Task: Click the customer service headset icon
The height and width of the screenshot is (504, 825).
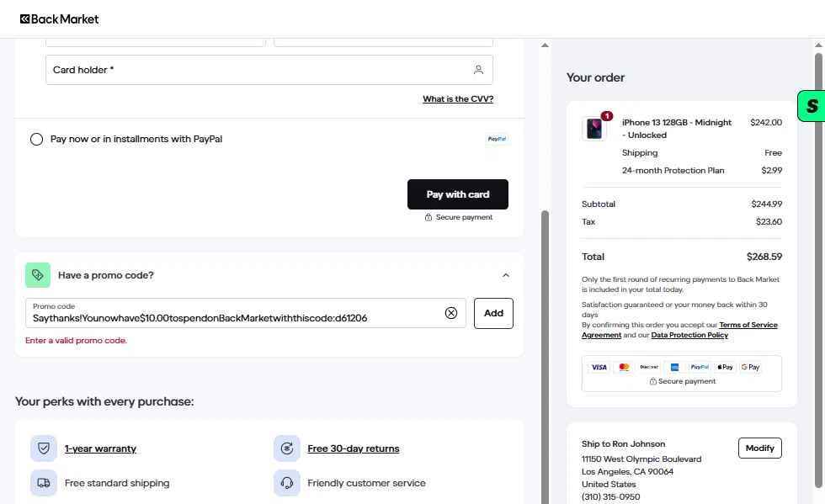Action: (x=287, y=483)
